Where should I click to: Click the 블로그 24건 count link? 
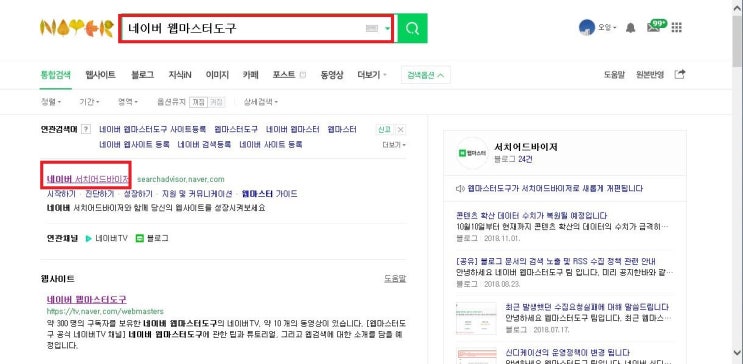513,159
